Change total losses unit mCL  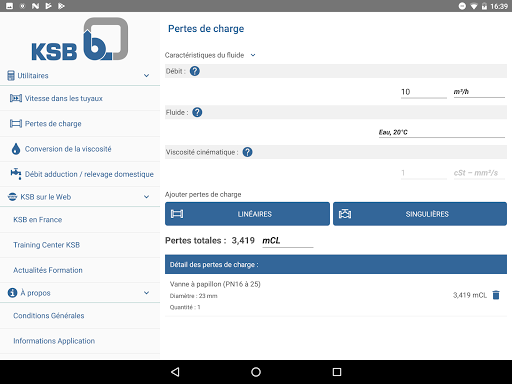click(x=288, y=241)
